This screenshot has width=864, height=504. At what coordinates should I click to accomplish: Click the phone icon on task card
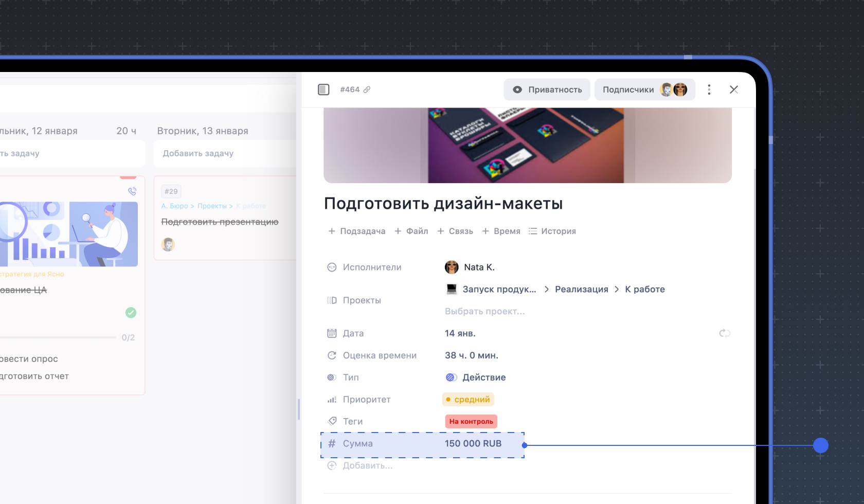(132, 191)
